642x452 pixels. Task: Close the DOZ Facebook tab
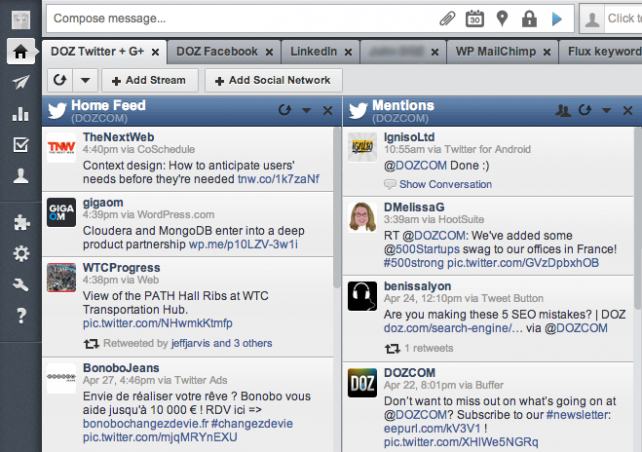coord(269,52)
